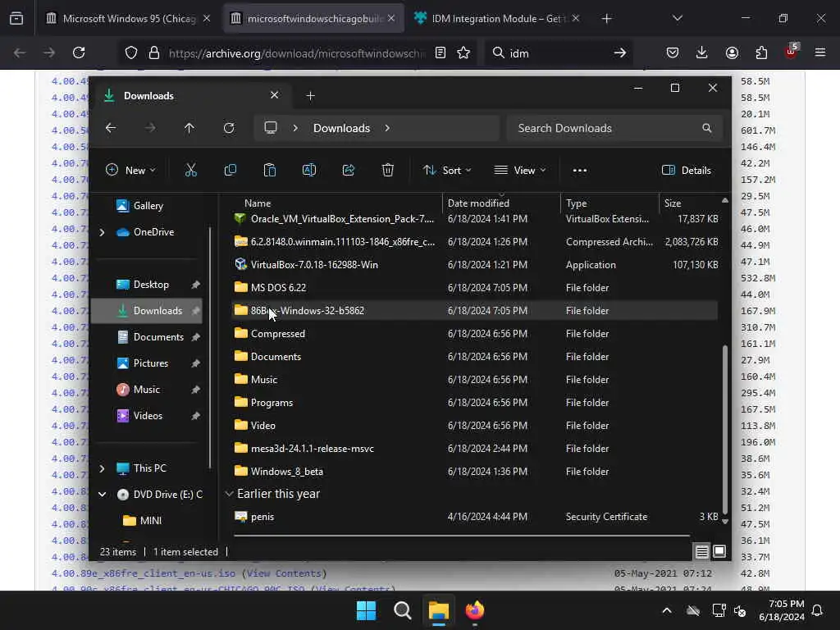The image size is (840, 630).
Task: Click View Contents link for 4.00.89e iso
Action: click(x=283, y=573)
